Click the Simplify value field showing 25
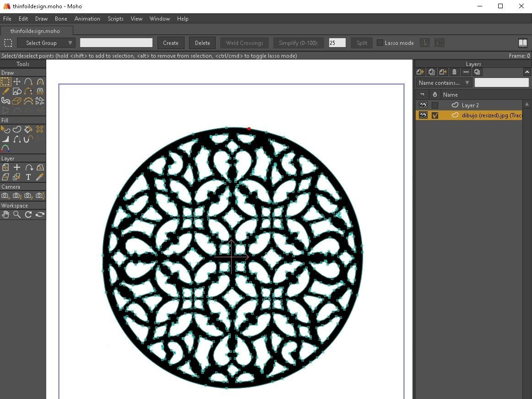Screen dimensions: 532x399 [337, 43]
